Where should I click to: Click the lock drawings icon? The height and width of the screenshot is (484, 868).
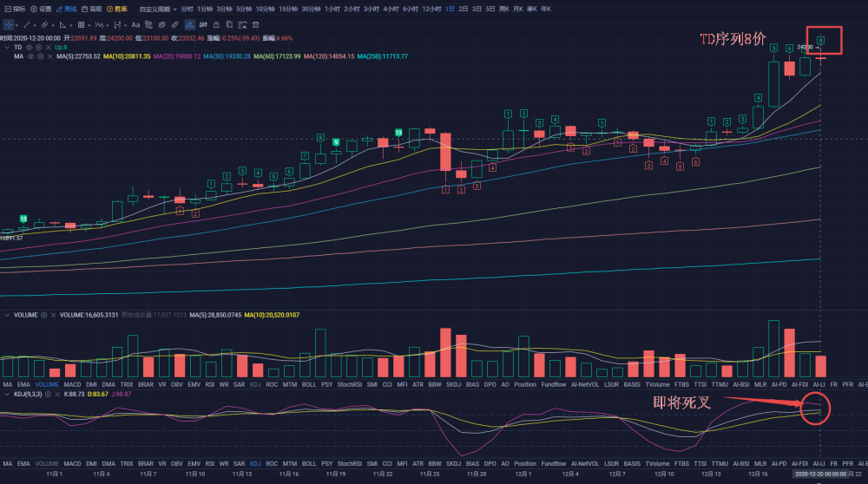pyautogui.click(x=216, y=25)
